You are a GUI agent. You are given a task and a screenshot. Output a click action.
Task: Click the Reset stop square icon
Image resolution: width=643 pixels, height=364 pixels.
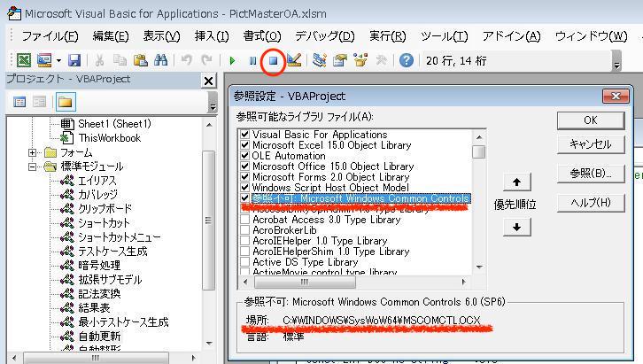pos(273,61)
